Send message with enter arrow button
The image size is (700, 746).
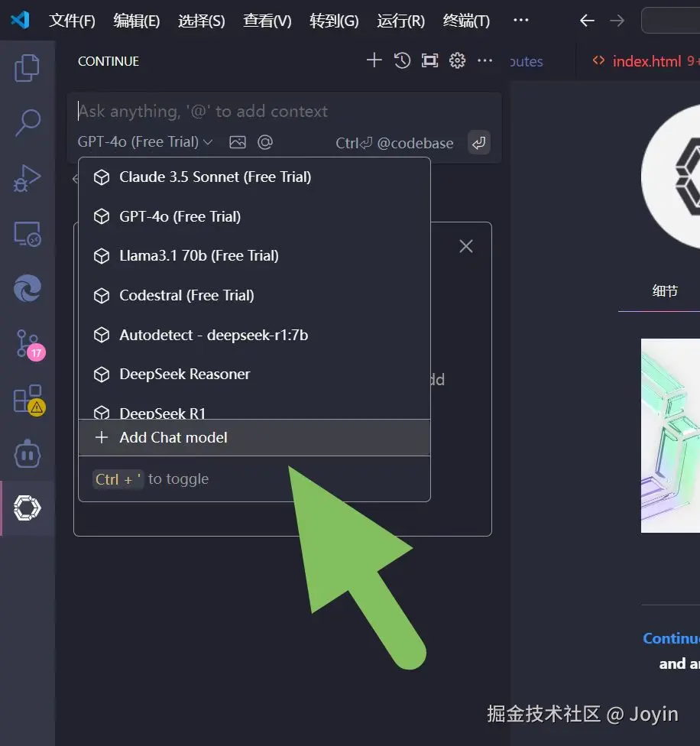click(479, 143)
